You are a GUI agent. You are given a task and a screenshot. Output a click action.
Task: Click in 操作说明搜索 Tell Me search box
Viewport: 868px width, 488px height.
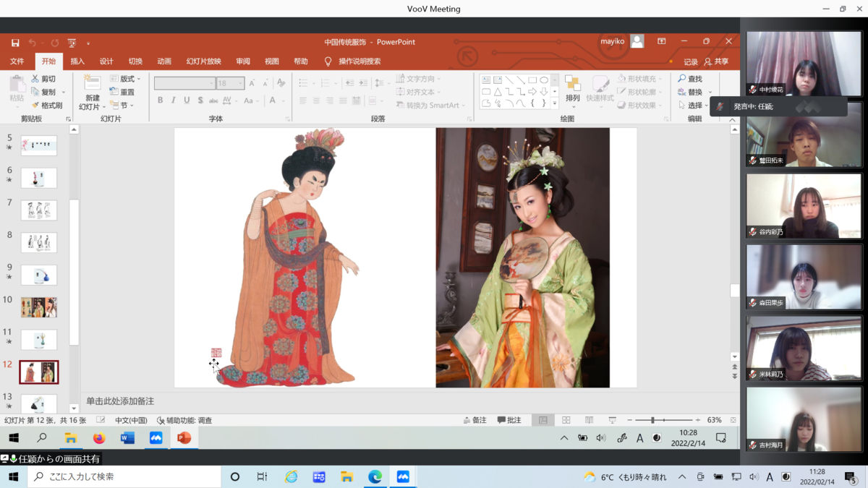(x=359, y=62)
